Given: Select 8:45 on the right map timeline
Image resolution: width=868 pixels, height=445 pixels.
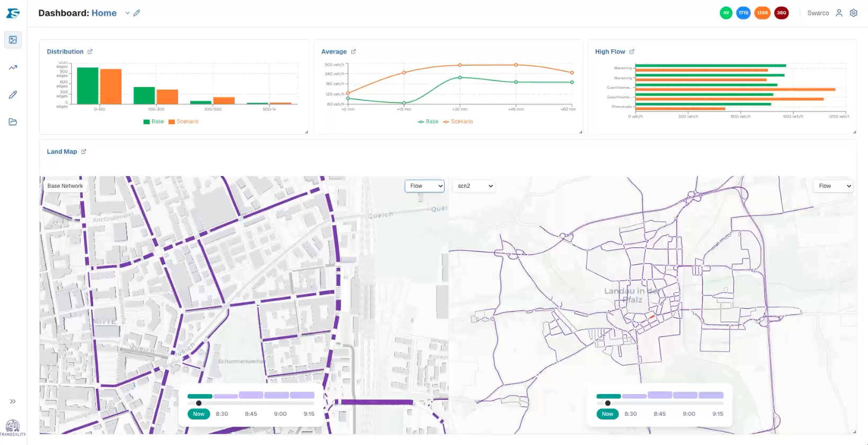Looking at the screenshot, I should (x=660, y=414).
